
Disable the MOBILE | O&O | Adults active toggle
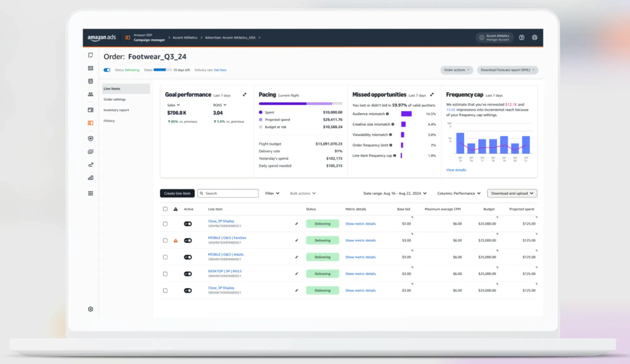click(x=188, y=257)
